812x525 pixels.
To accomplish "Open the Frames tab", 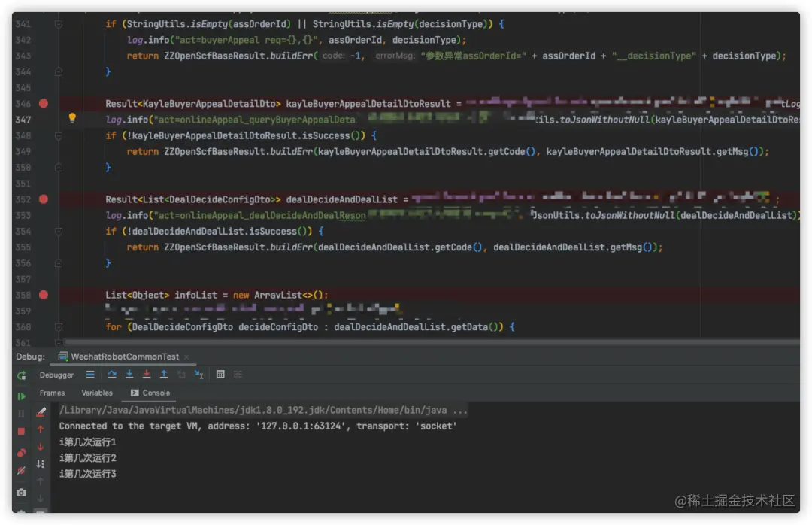I will point(52,393).
